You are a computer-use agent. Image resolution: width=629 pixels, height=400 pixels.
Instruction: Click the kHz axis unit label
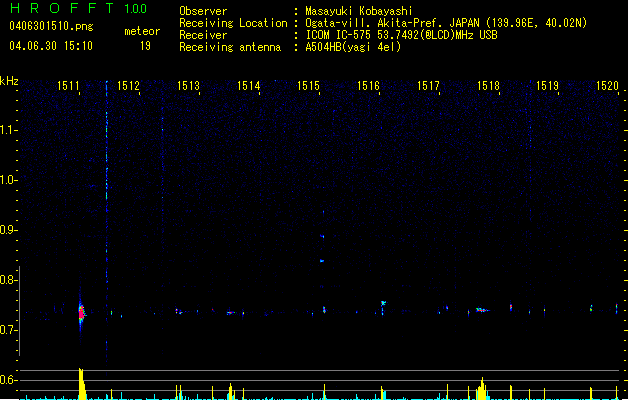(x=9, y=81)
